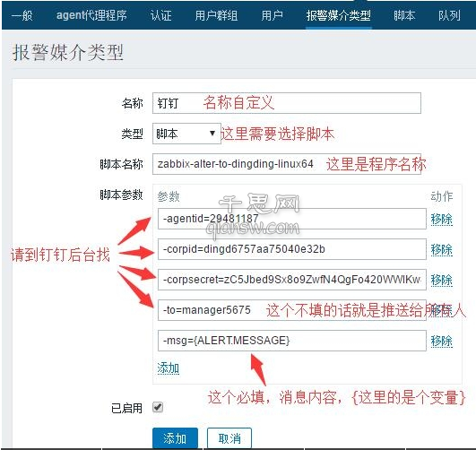Click the 取消 cancel button

229,438
